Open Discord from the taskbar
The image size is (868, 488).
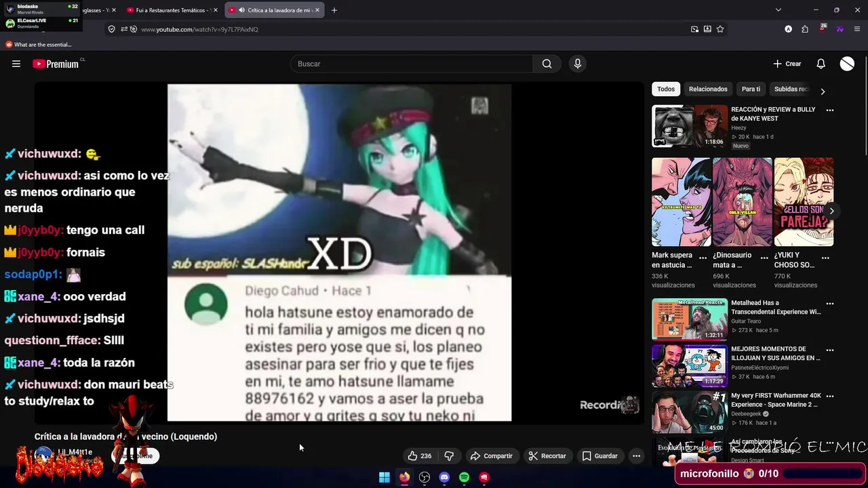pos(444,477)
